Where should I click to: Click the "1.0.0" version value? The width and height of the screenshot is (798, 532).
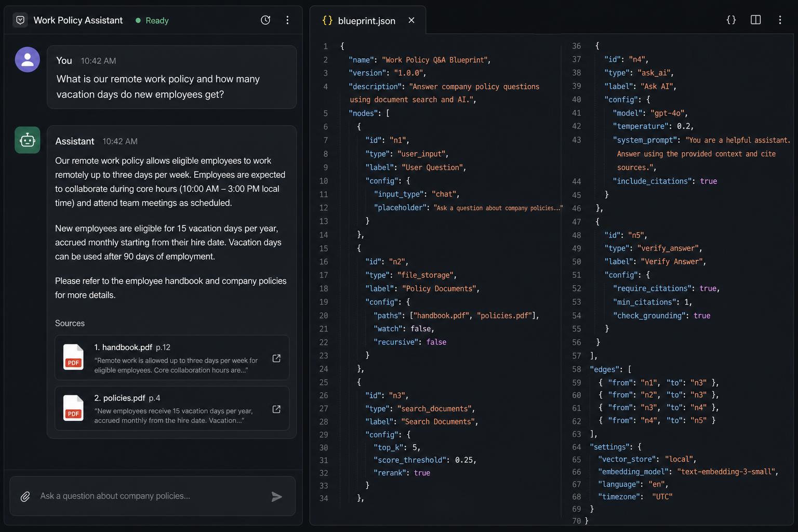(408, 73)
